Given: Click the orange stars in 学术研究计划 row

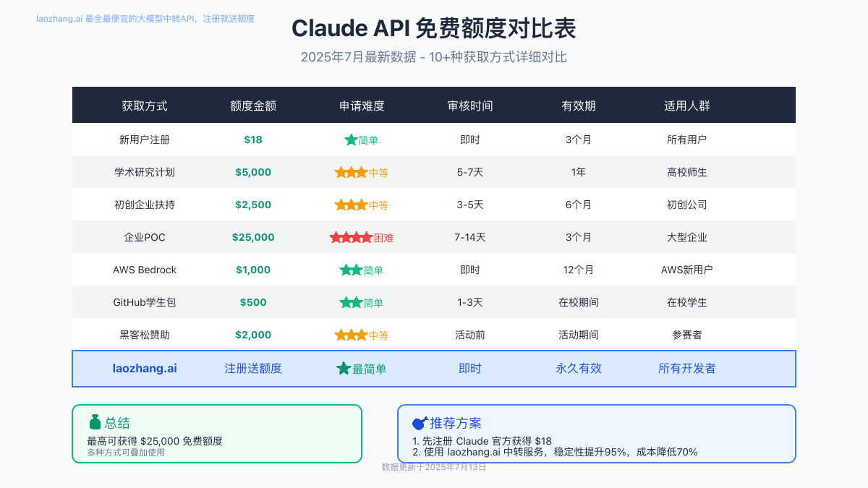Looking at the screenshot, I should (351, 172).
